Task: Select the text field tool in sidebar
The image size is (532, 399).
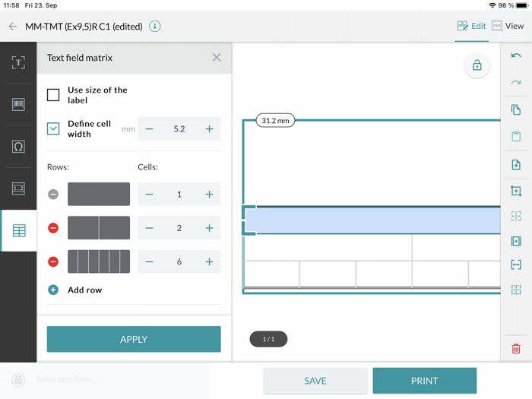Action: pos(18,62)
